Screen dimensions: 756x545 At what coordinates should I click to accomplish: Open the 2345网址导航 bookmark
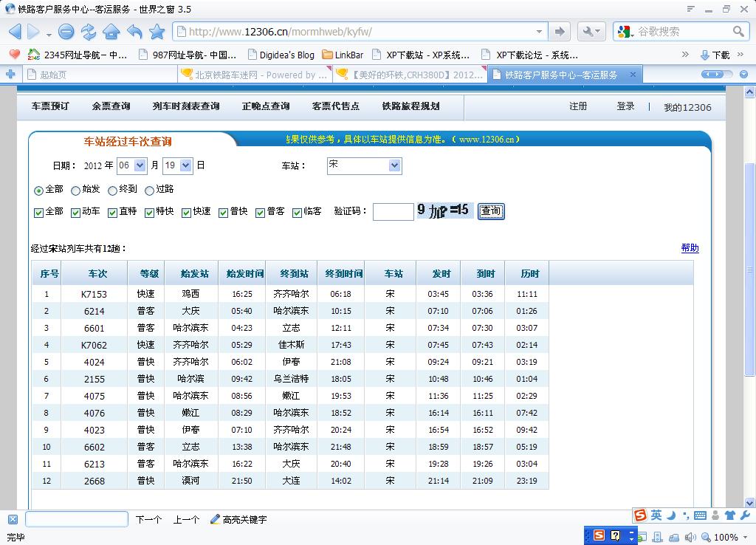click(x=78, y=55)
